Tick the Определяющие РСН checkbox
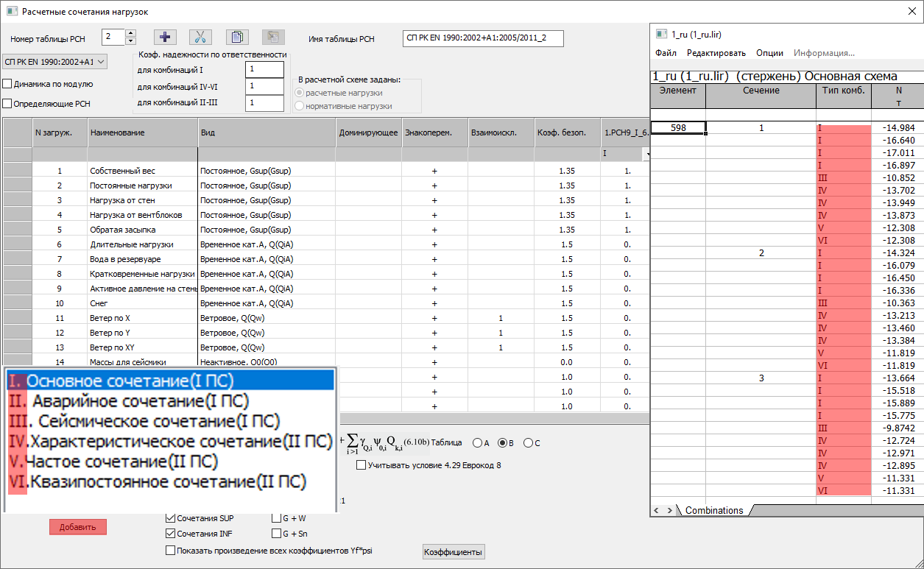 tap(7, 104)
